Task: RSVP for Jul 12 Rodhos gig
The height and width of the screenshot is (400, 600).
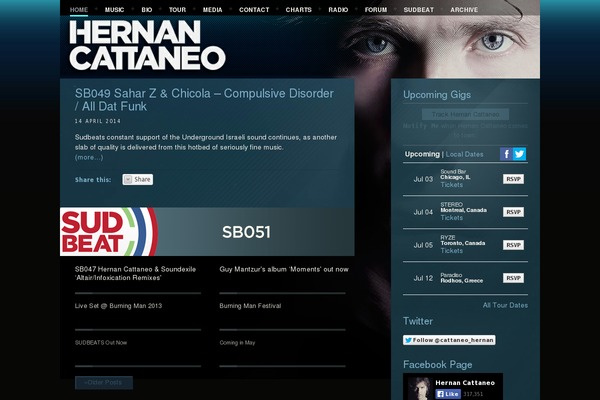Action: [513, 278]
